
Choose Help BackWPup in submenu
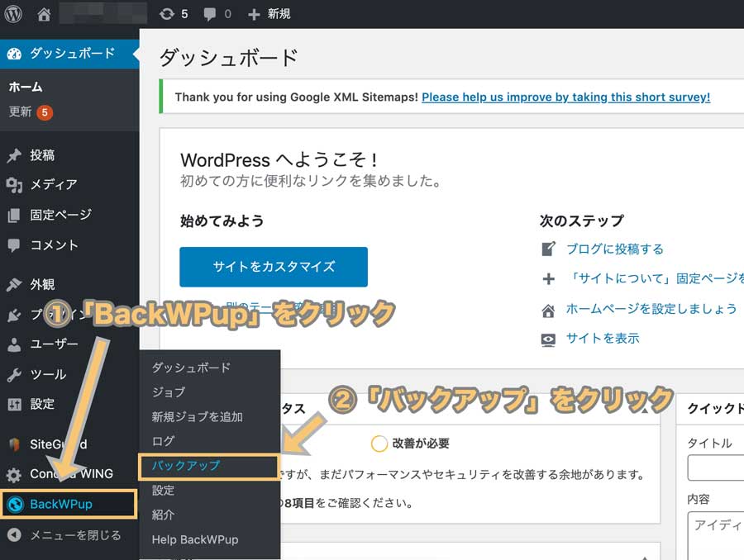(x=195, y=539)
